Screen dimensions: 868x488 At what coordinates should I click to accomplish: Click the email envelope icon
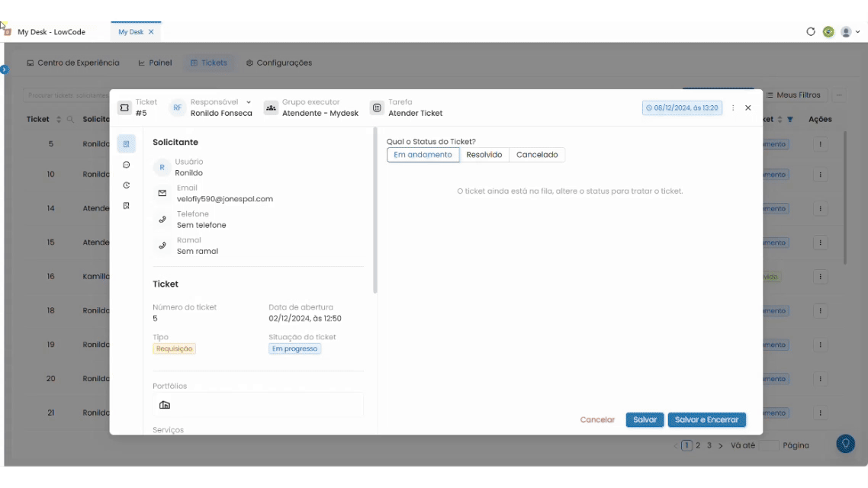[x=162, y=193]
